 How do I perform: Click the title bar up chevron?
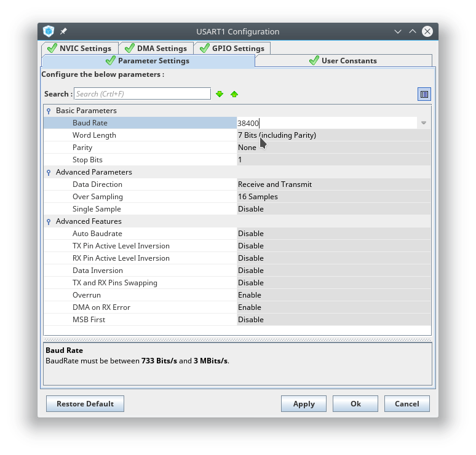tap(412, 31)
